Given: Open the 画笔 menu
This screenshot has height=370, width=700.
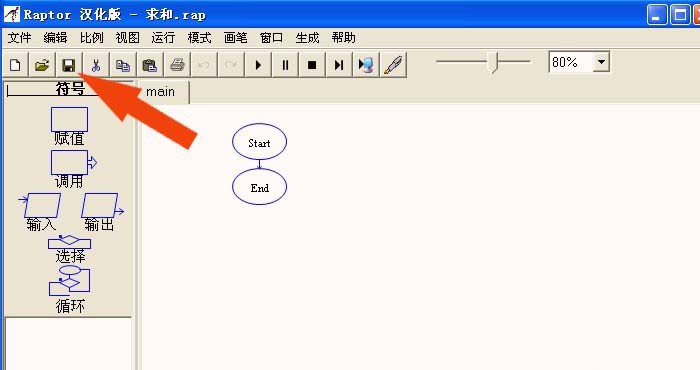Looking at the screenshot, I should click(x=235, y=38).
